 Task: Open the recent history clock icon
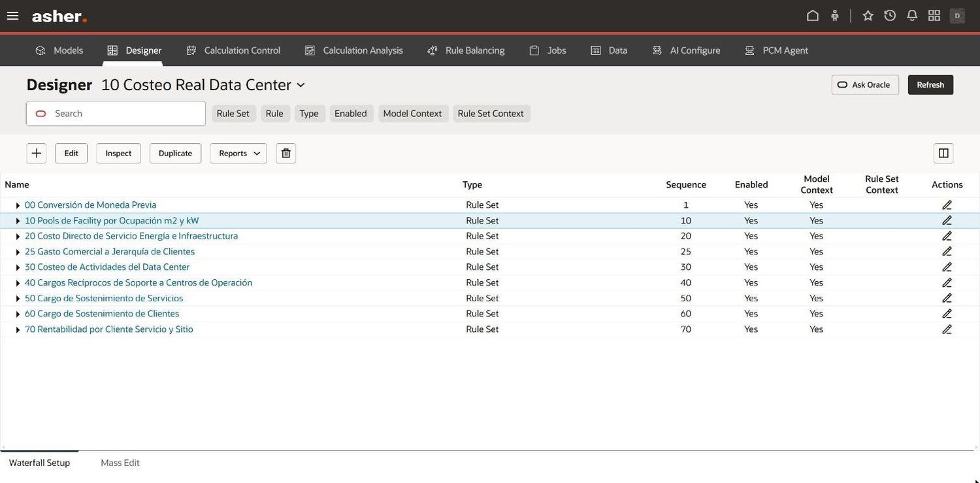pos(890,16)
